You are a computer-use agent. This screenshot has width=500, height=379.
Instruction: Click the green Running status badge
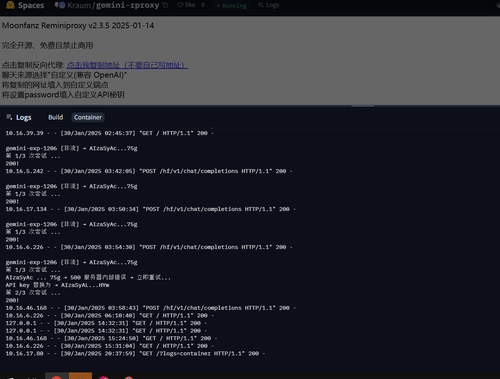pyautogui.click(x=232, y=6)
